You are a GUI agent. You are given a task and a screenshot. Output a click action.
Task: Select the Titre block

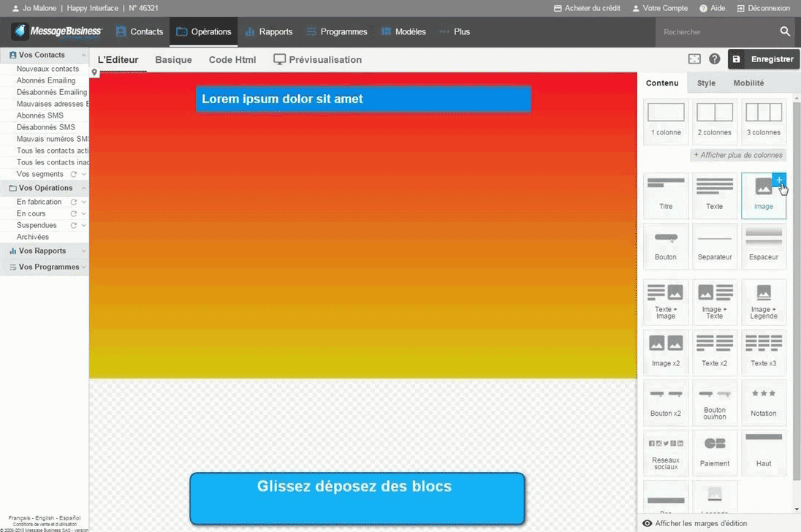pos(665,196)
